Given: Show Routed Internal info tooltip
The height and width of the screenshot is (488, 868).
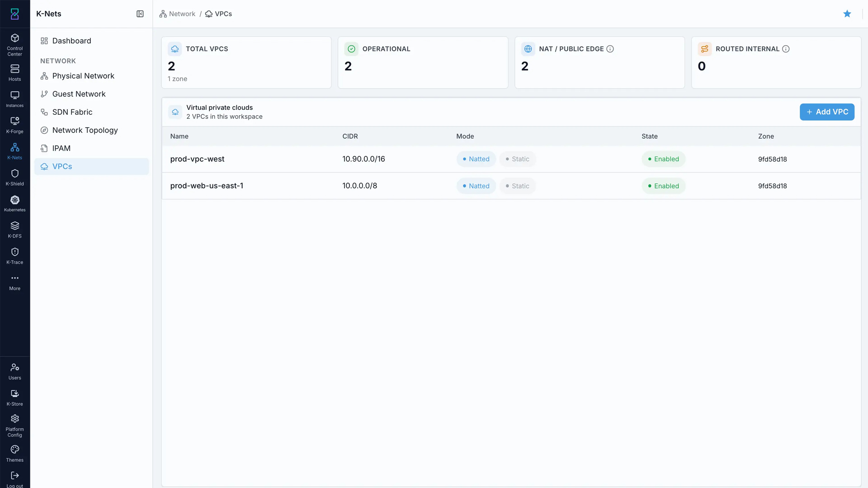Looking at the screenshot, I should point(786,49).
